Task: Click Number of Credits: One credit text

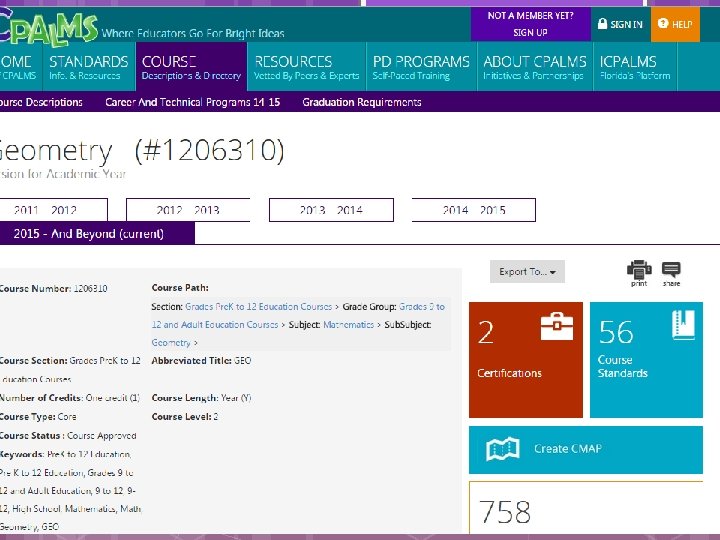Action: click(70, 398)
